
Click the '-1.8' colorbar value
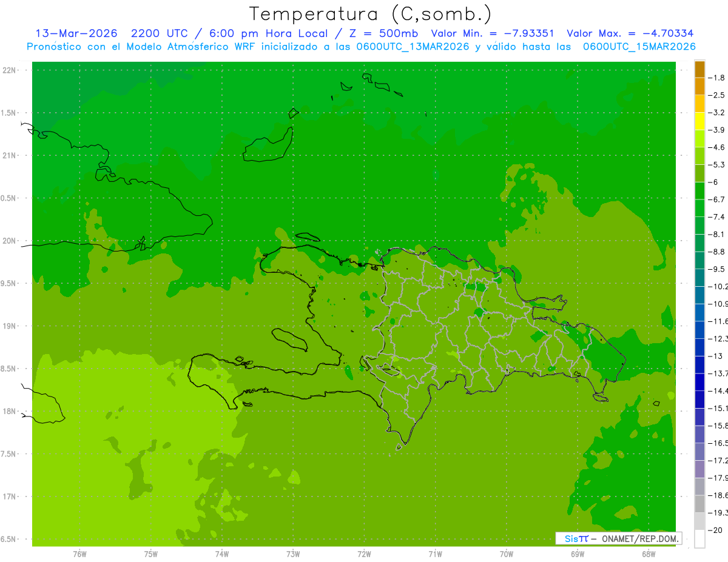click(x=717, y=78)
